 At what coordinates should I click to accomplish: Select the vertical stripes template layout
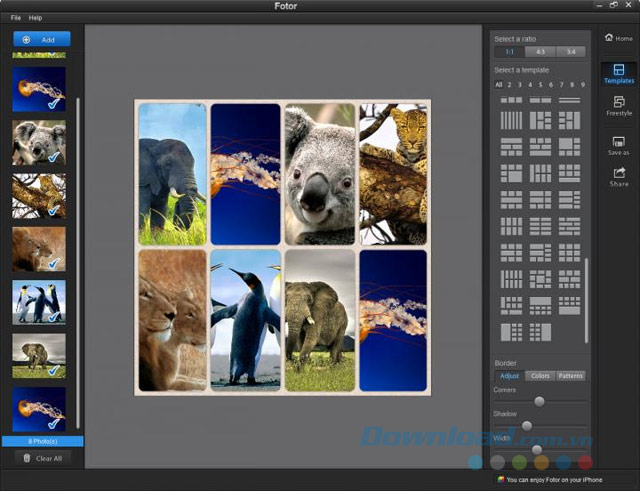[511, 120]
